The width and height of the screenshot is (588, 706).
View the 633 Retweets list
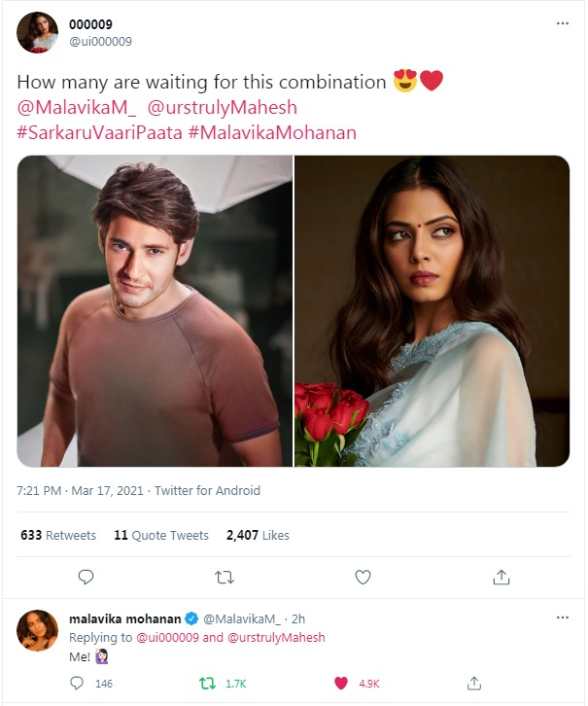tap(58, 535)
